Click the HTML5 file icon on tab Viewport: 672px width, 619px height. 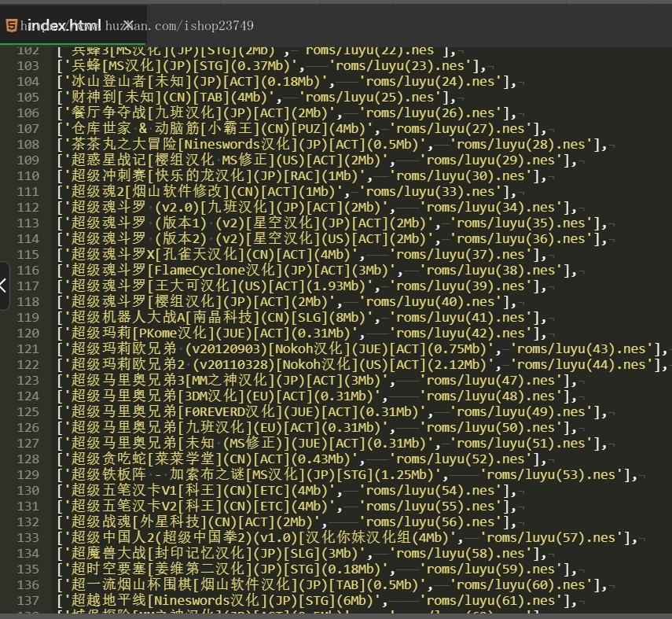(12, 25)
